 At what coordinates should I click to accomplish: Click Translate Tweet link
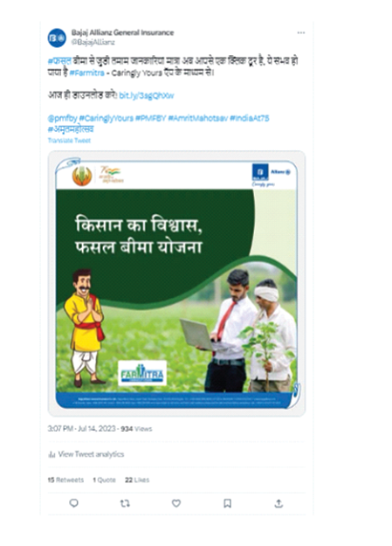69,141
